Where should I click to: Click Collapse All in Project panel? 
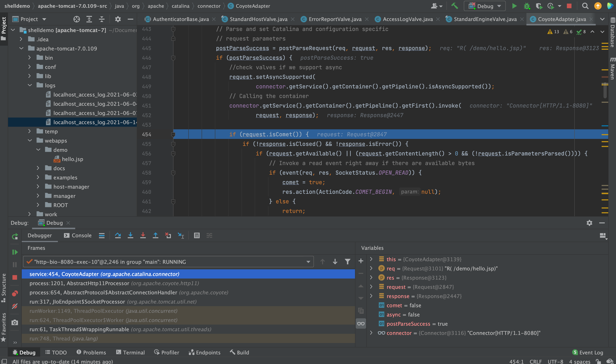pos(102,19)
